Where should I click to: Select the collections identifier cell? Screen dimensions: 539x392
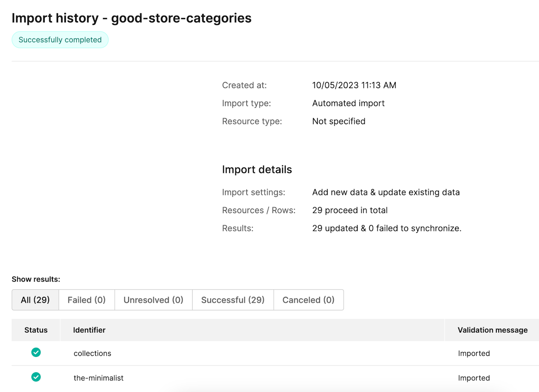(x=92, y=354)
